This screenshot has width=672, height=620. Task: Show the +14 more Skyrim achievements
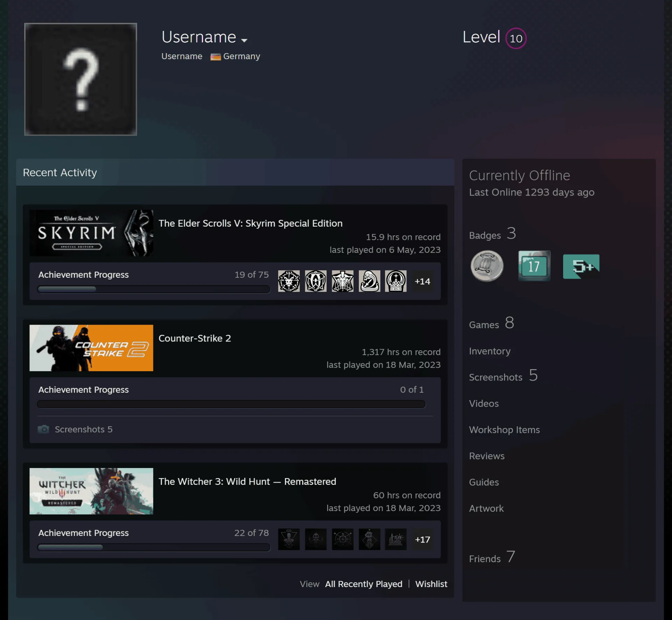pyautogui.click(x=422, y=281)
